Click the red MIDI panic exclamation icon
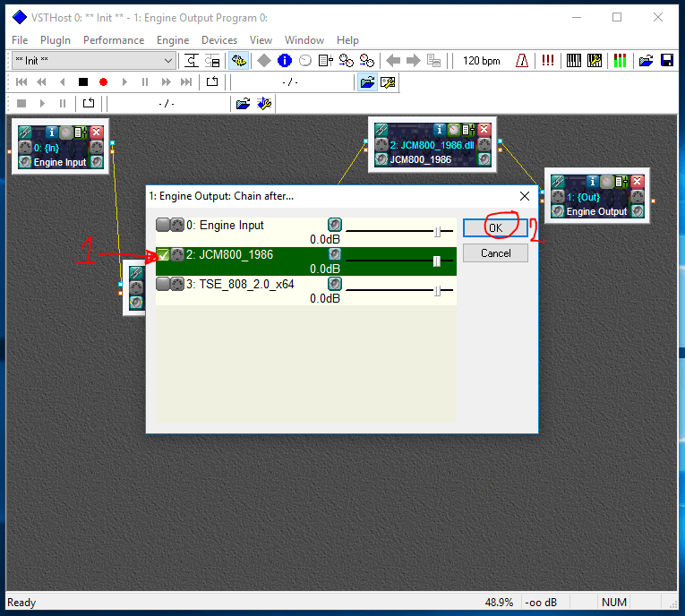Viewport: 685px width, 616px height. 547,61
